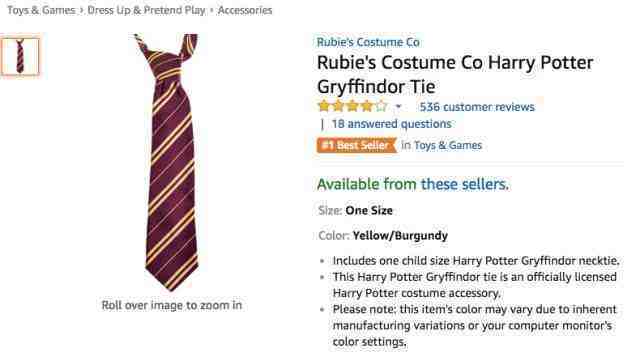Go to Dress Up & Pretend Play breadcrumb
This screenshot has height=361, width=640.
coord(146,10)
